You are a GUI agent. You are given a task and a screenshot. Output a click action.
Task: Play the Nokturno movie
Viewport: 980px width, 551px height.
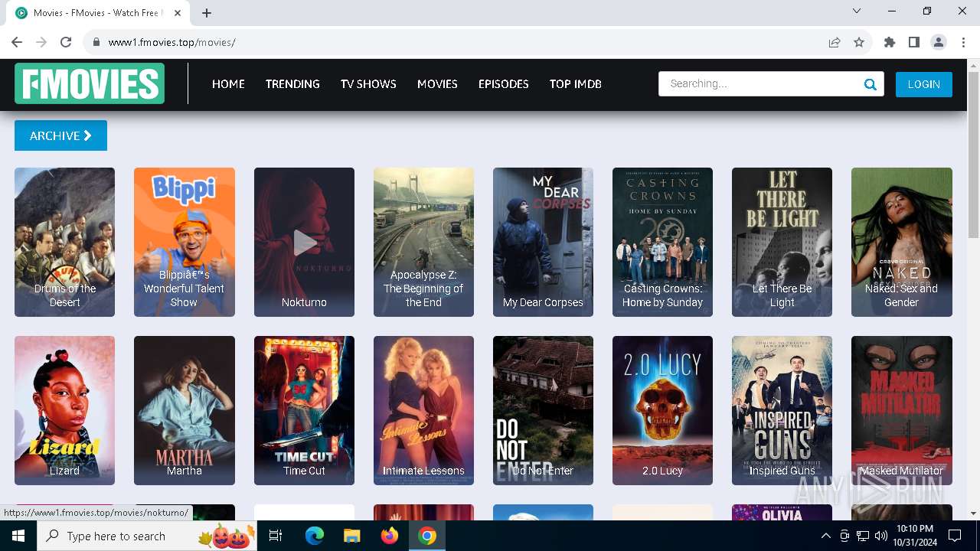click(304, 242)
